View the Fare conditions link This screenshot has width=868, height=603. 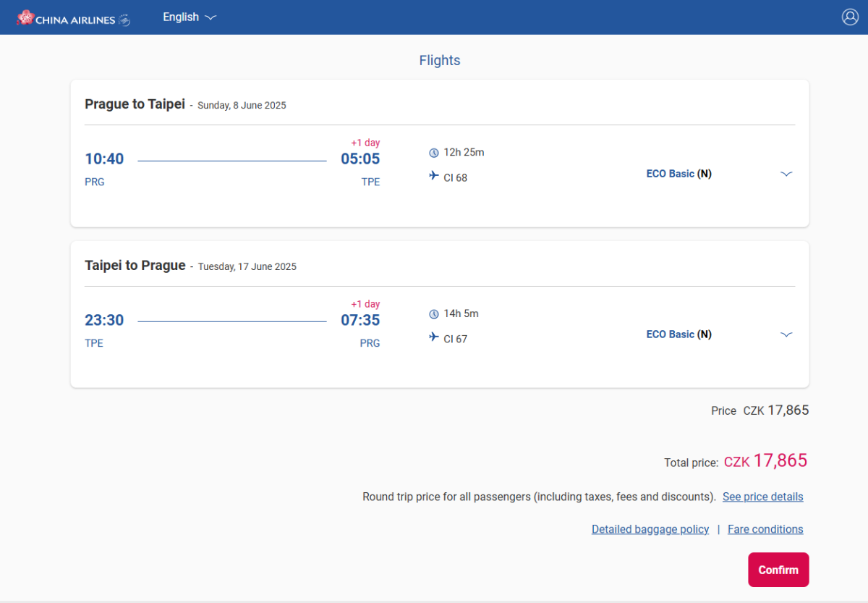click(765, 529)
